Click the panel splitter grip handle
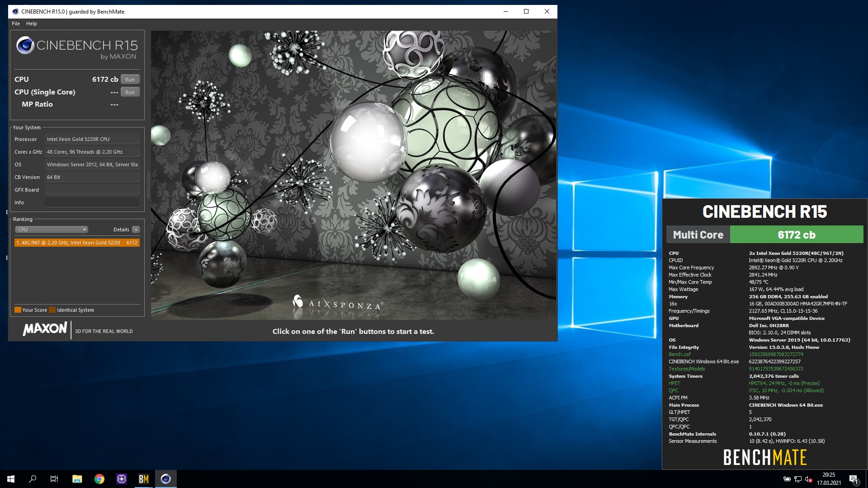 [x=148, y=184]
